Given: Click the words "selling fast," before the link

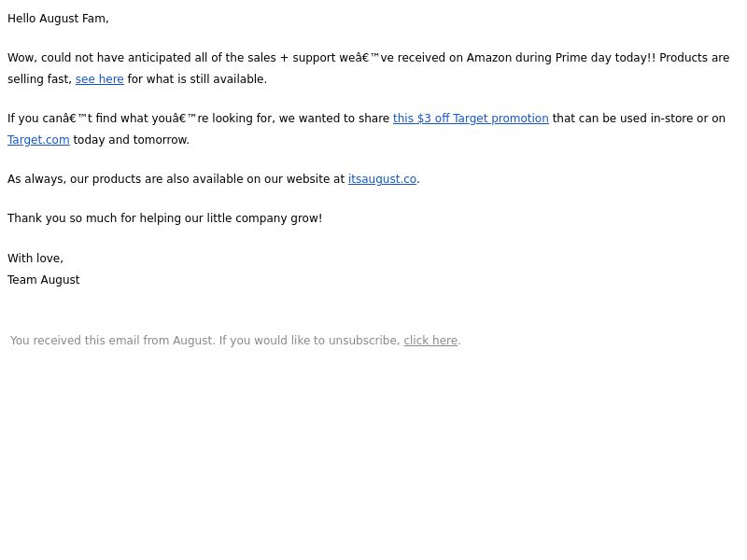Looking at the screenshot, I should click(39, 79).
